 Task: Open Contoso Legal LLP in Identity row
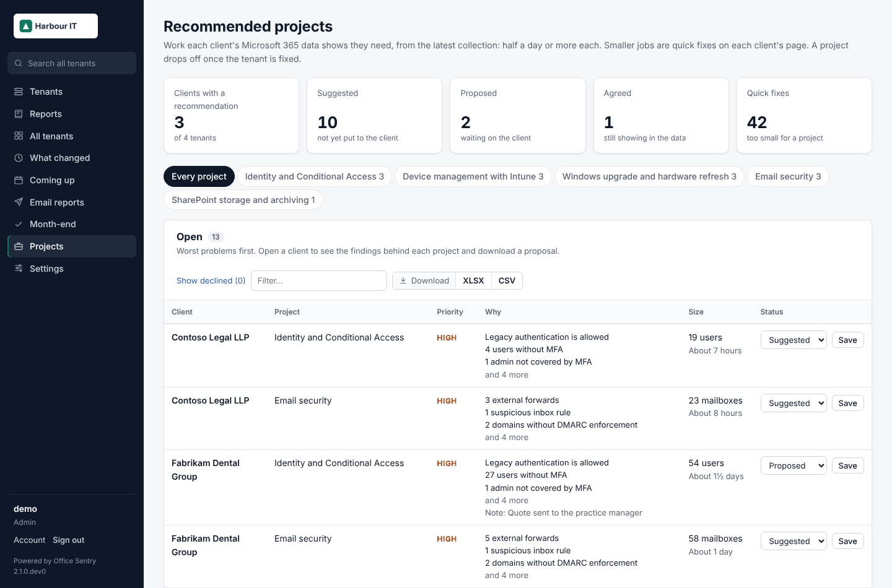(211, 337)
